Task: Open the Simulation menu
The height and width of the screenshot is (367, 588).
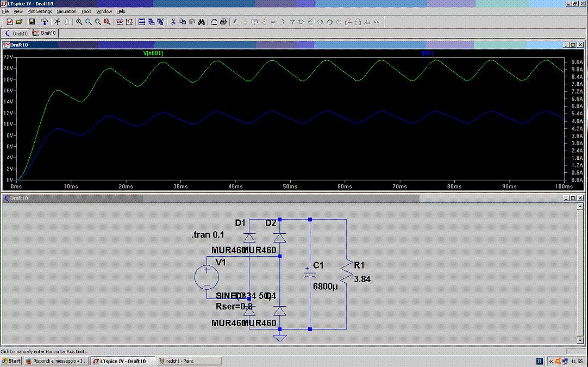Action: (x=66, y=11)
